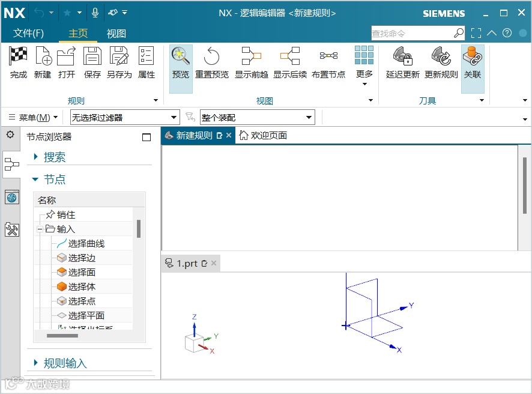Open the tools palette sidebar tab
Image resolution: width=532 pixels, height=394 pixels.
pos(11,230)
